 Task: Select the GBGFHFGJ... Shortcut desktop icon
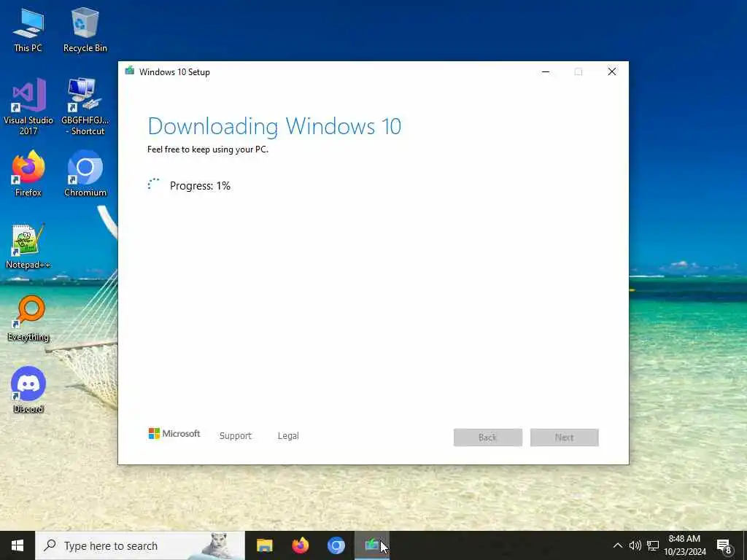tap(85, 106)
